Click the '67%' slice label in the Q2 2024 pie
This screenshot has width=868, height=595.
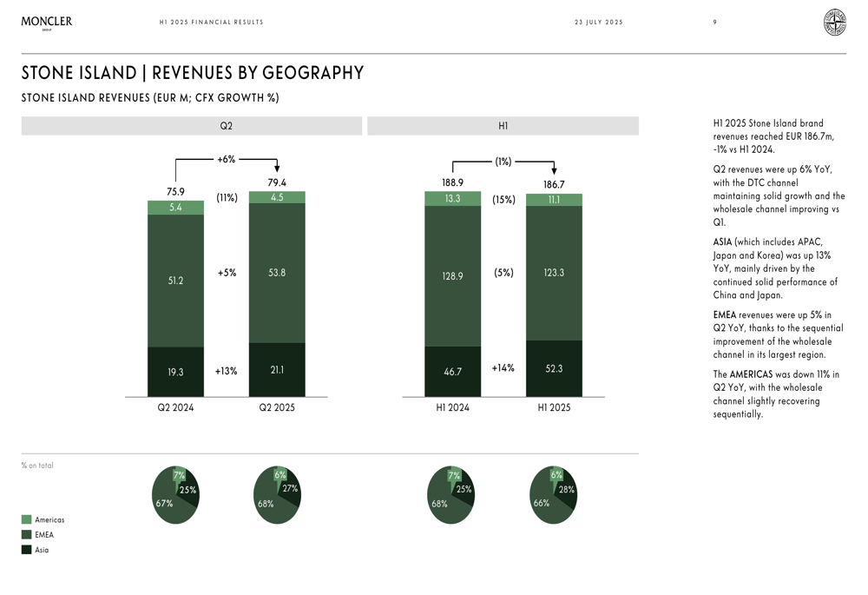point(164,503)
